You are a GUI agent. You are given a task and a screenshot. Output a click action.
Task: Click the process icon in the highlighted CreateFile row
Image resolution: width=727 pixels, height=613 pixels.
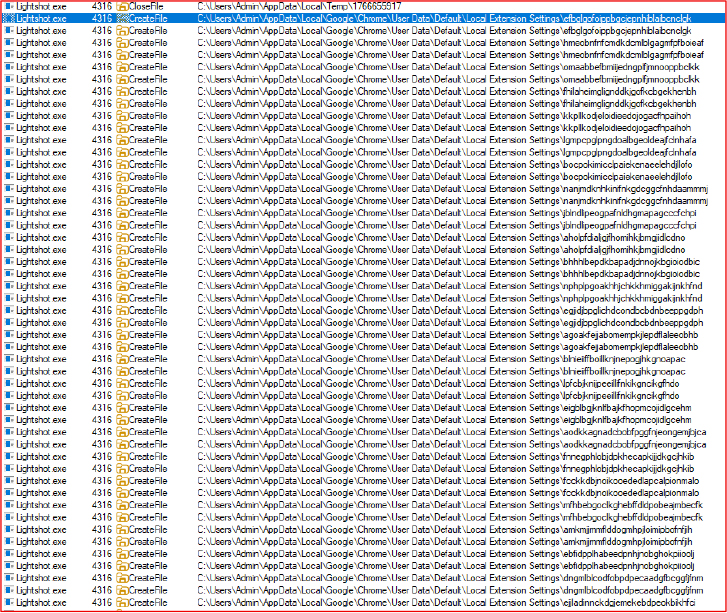pyautogui.click(x=9, y=19)
